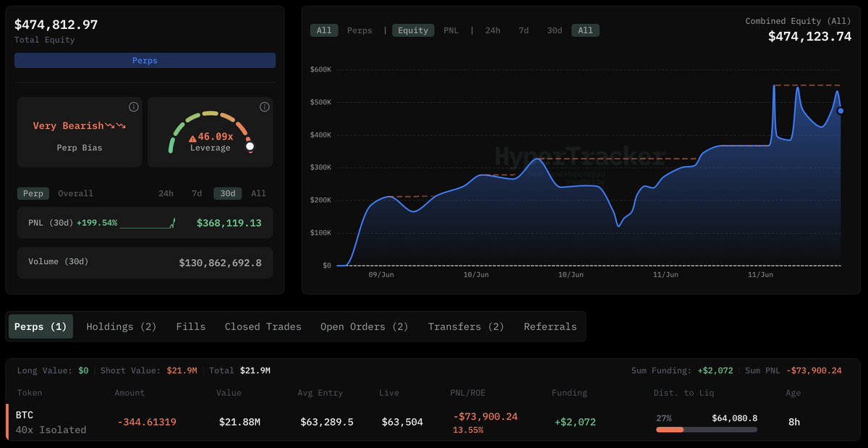Show PNL on the chart

[451, 30]
